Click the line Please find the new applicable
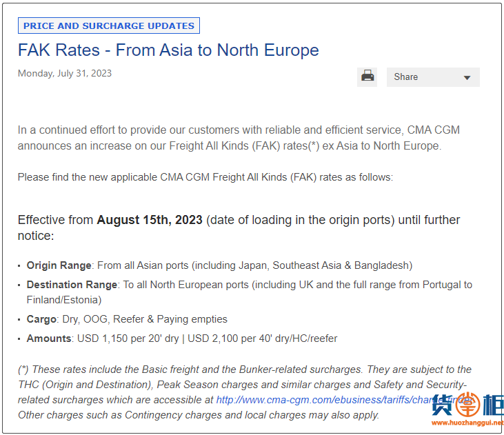Viewport: 504px width, 435px height. pos(205,177)
